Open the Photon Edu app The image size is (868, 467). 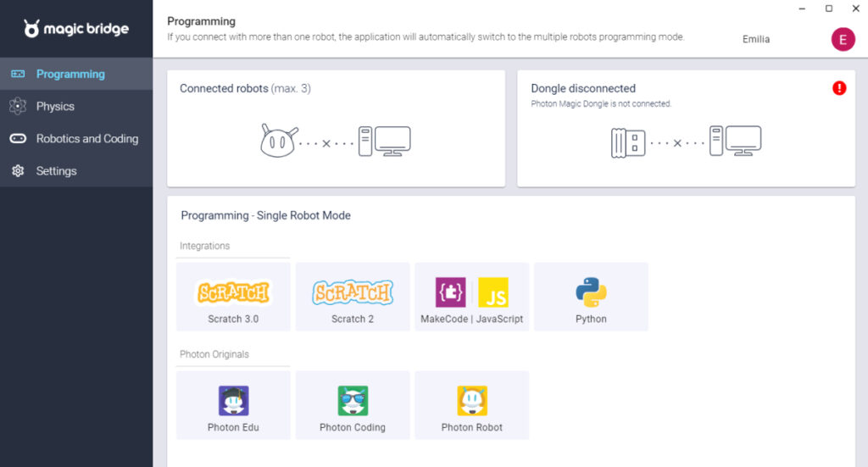point(233,404)
